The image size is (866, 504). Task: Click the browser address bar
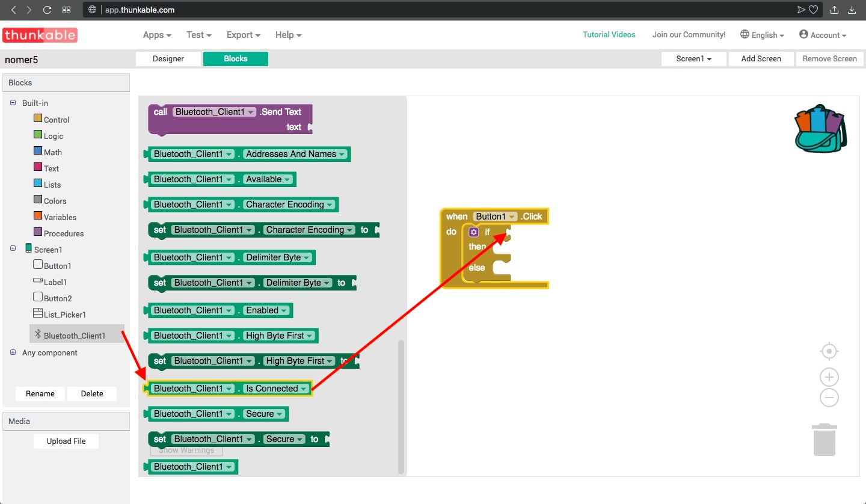451,10
